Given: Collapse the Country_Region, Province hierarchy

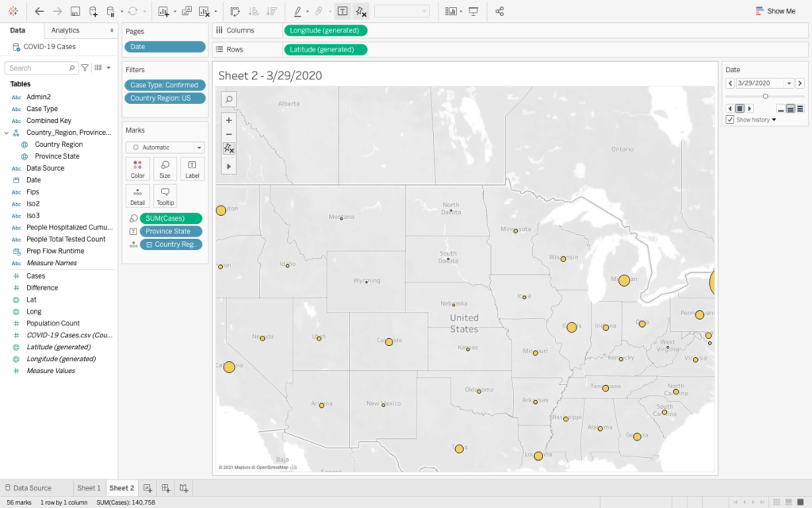Looking at the screenshot, I should [x=6, y=133].
